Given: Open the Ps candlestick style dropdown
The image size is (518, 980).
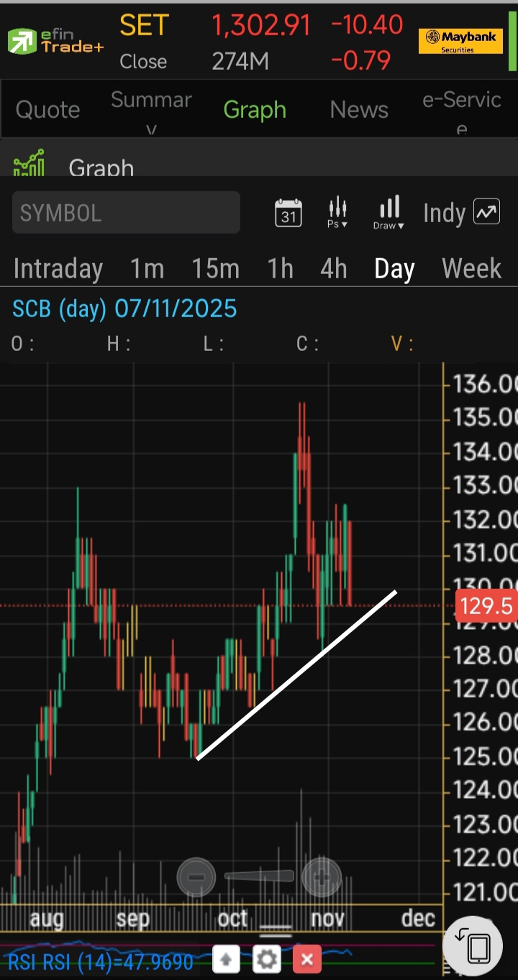Looking at the screenshot, I should 337,213.
